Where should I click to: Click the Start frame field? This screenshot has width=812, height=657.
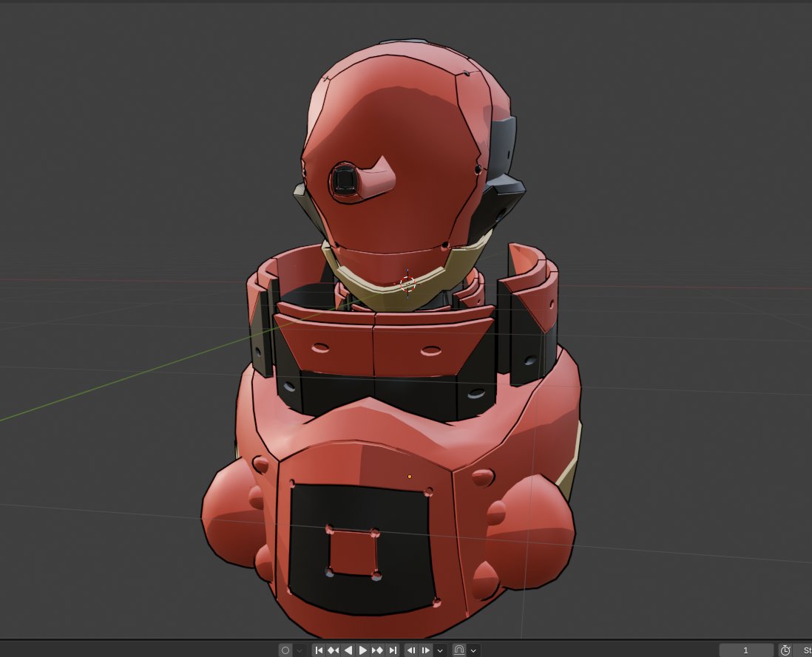coord(808,650)
